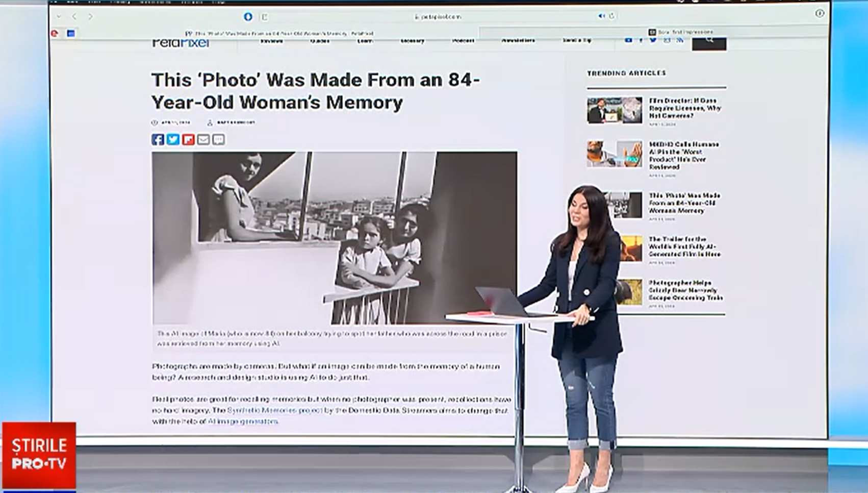This screenshot has width=868, height=493.
Task: Open the comments speech bubble icon
Action: click(x=219, y=139)
